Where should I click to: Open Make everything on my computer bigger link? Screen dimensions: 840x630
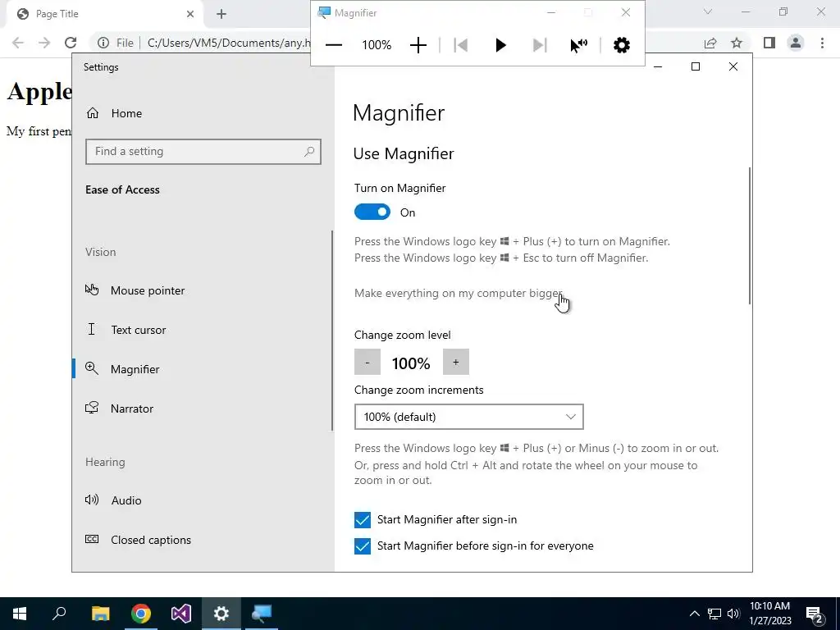pos(459,293)
